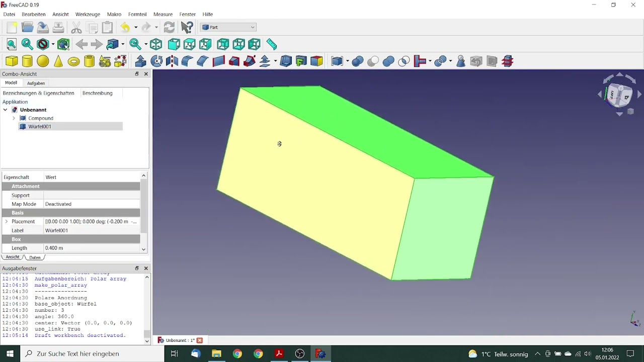Open the Check geometry tool
644x362 pixels.
pos(460,61)
